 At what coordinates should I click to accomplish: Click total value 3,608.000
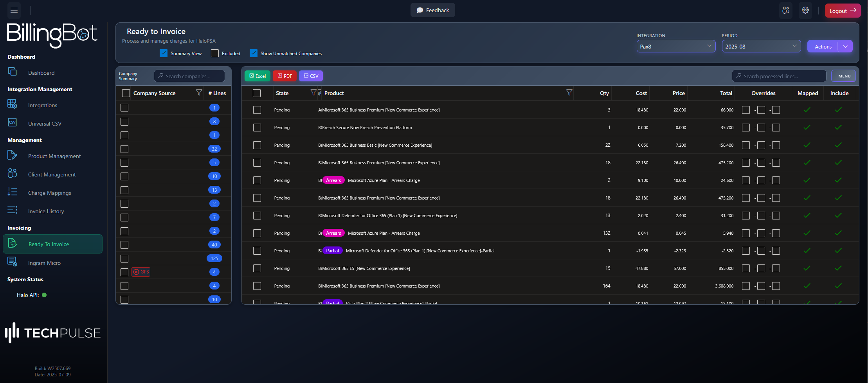(x=724, y=286)
